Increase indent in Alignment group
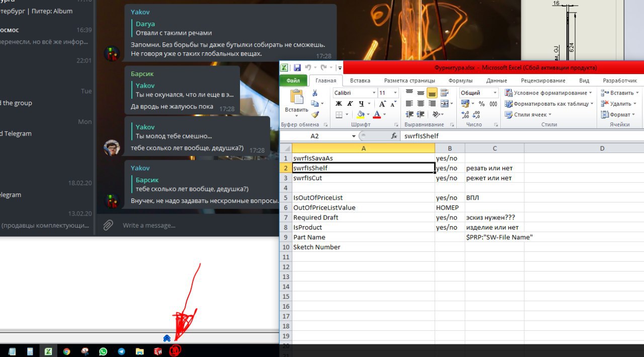The height and width of the screenshot is (357, 644). pyautogui.click(x=421, y=115)
